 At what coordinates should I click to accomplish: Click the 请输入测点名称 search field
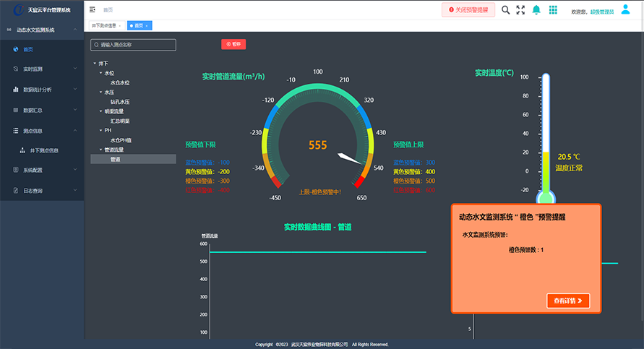point(134,45)
